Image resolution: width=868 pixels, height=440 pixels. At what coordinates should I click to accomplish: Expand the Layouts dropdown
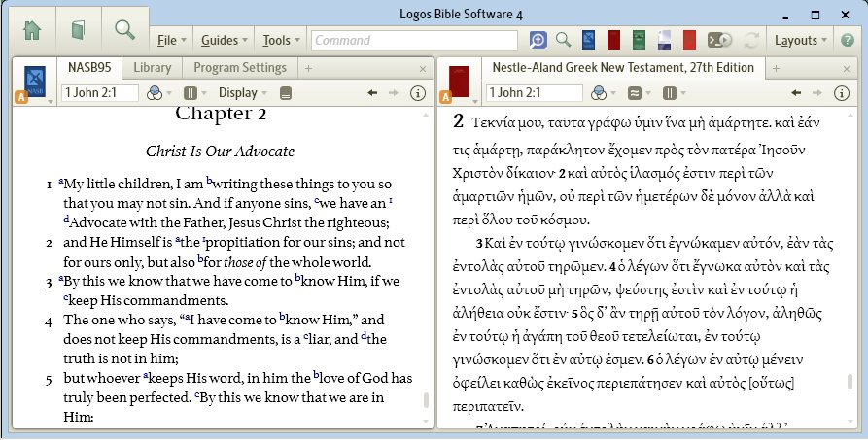coord(801,41)
